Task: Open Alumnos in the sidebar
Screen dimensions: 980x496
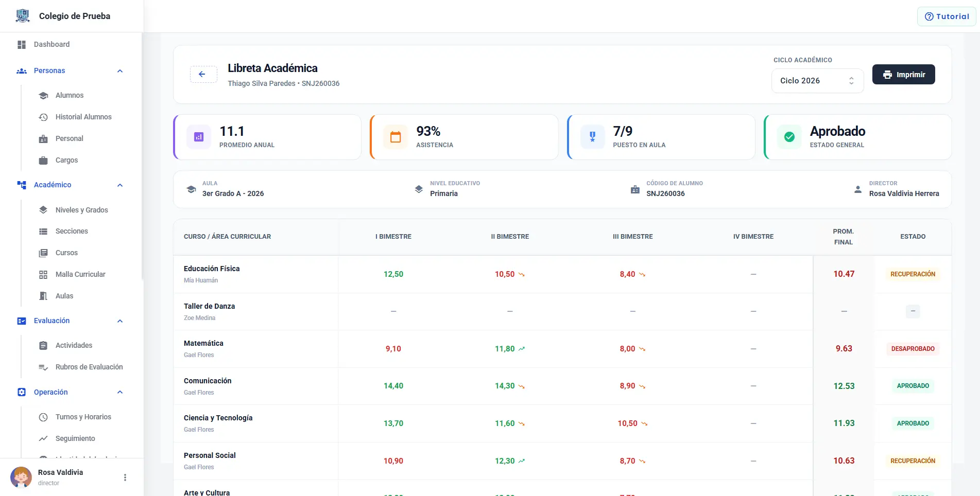Action: (x=70, y=96)
